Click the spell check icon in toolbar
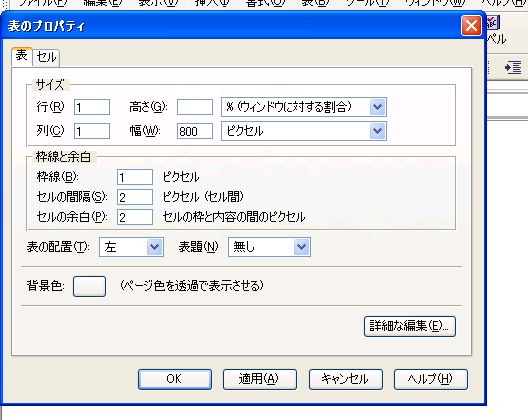The width and height of the screenshot is (528, 420). point(493,23)
